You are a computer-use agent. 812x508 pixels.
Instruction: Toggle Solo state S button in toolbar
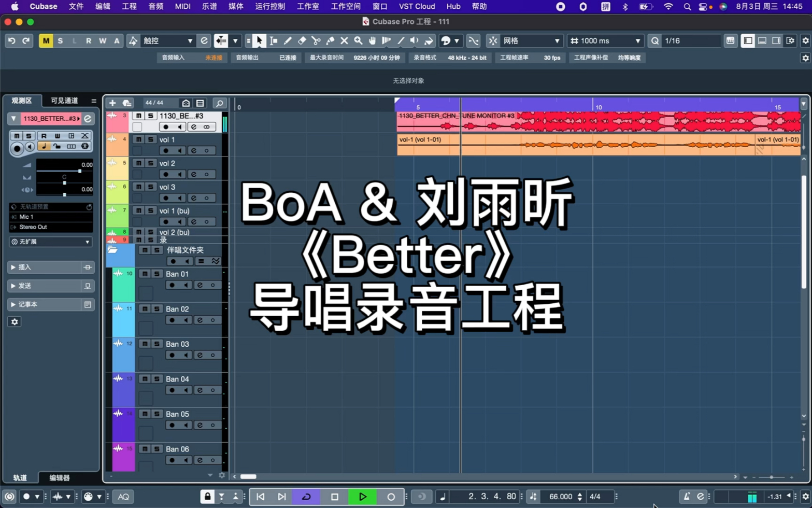60,41
